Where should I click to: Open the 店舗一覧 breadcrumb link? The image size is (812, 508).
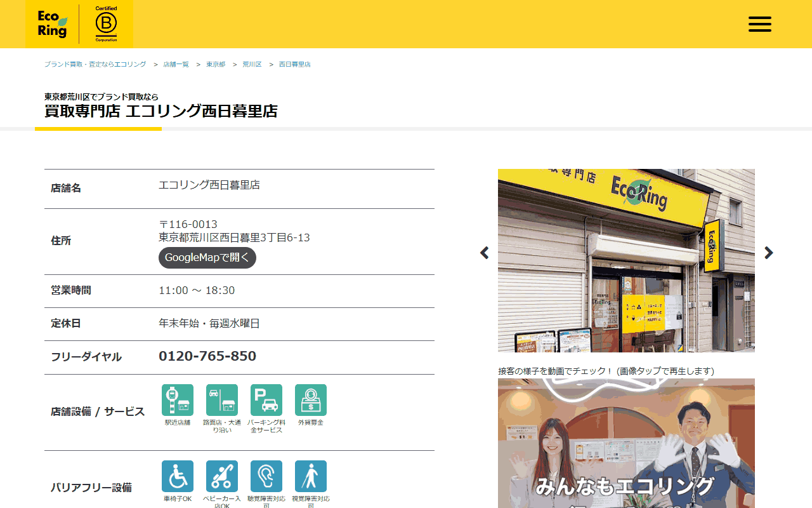point(176,65)
